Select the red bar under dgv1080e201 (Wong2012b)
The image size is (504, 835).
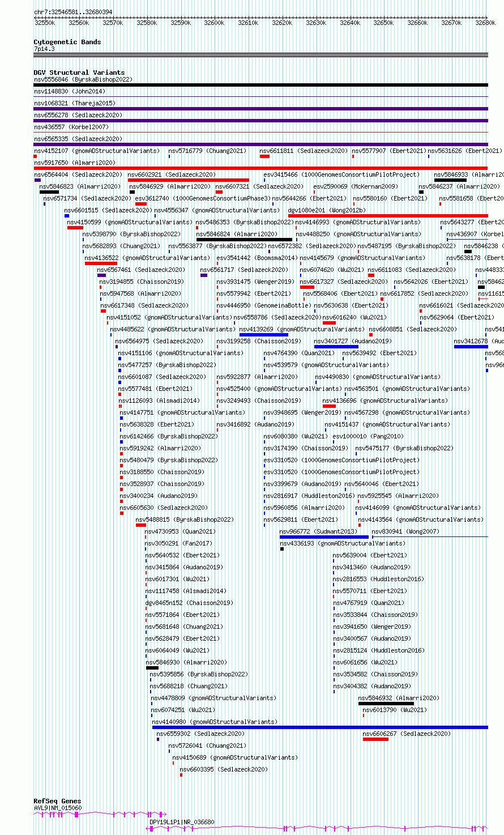click(388, 216)
